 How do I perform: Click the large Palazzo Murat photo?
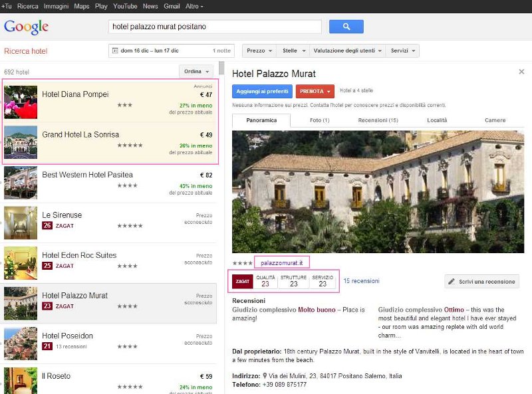(378, 191)
